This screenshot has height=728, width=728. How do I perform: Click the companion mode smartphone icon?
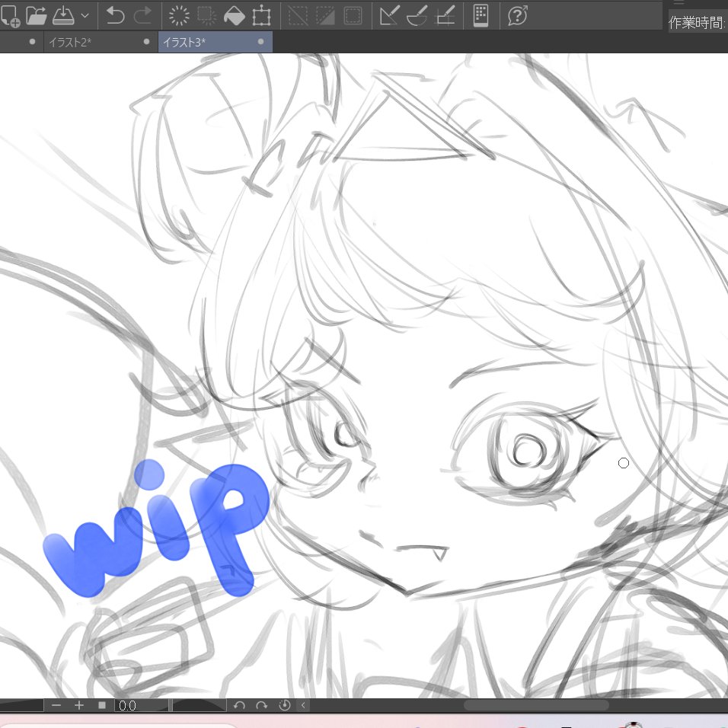point(480,15)
